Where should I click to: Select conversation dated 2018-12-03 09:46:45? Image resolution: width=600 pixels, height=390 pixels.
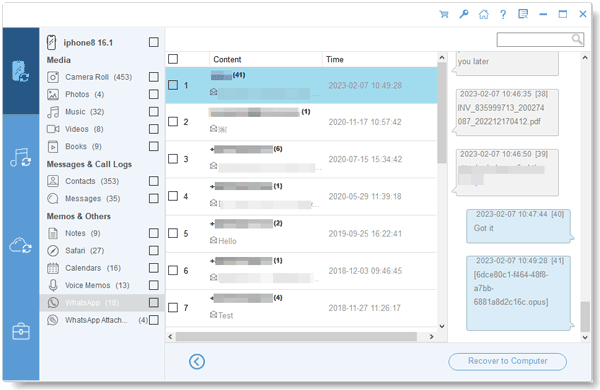(x=302, y=271)
